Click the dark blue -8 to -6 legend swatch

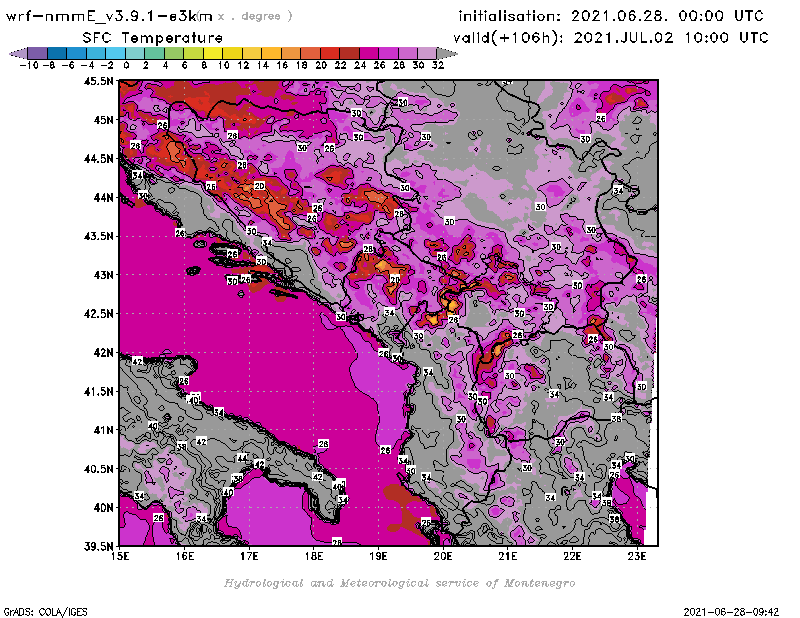tap(57, 53)
